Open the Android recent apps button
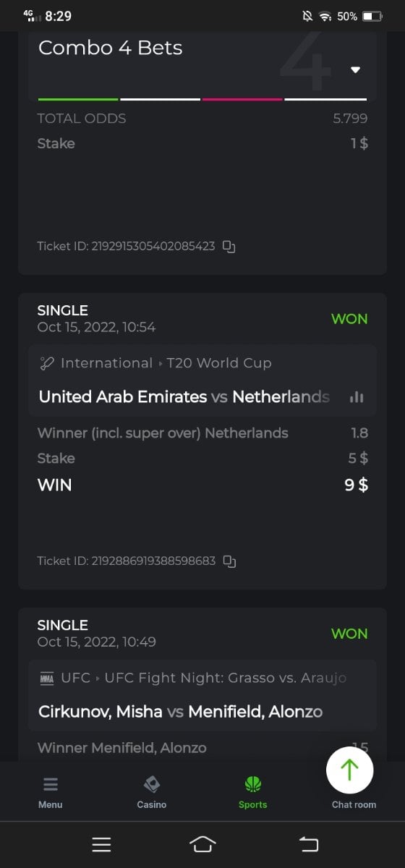Viewport: 405px width, 868px height. pyautogui.click(x=101, y=844)
